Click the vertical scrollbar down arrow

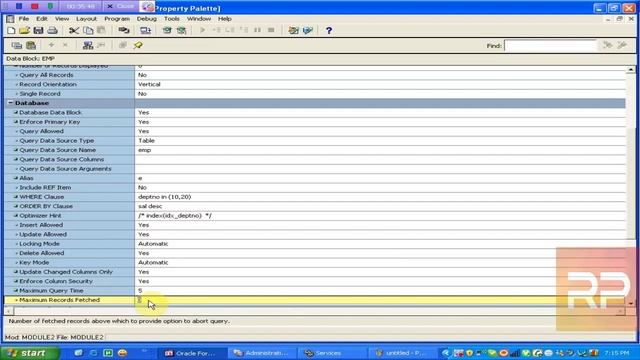click(x=631, y=303)
